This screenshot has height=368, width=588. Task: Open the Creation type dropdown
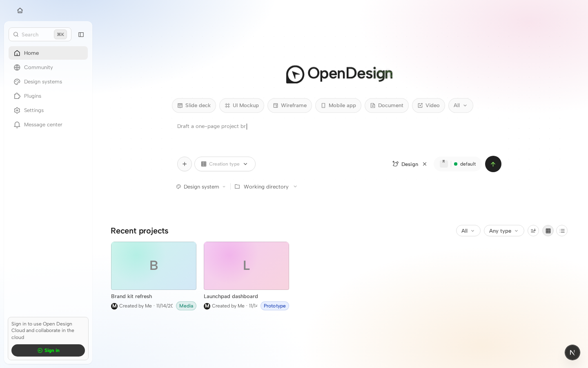[x=225, y=164]
